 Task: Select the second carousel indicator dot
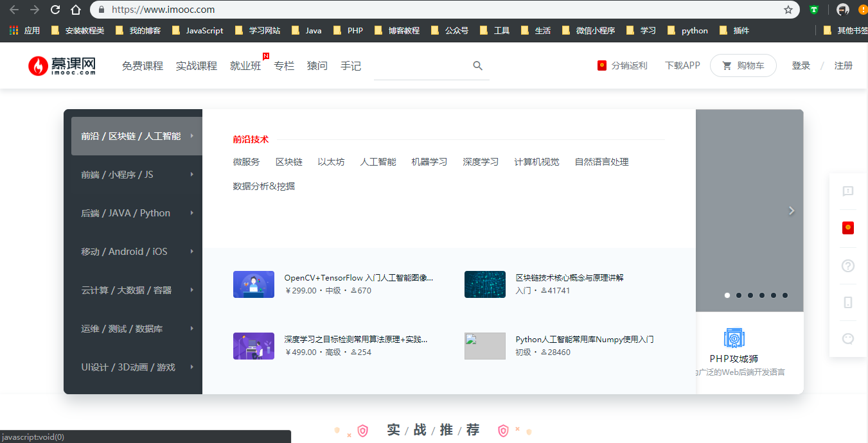(x=739, y=295)
